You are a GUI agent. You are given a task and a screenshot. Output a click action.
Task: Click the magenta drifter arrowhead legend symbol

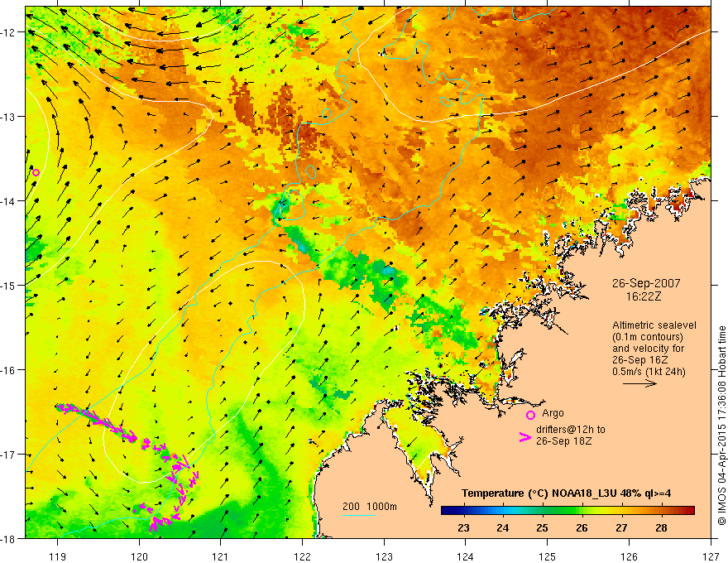tap(525, 437)
